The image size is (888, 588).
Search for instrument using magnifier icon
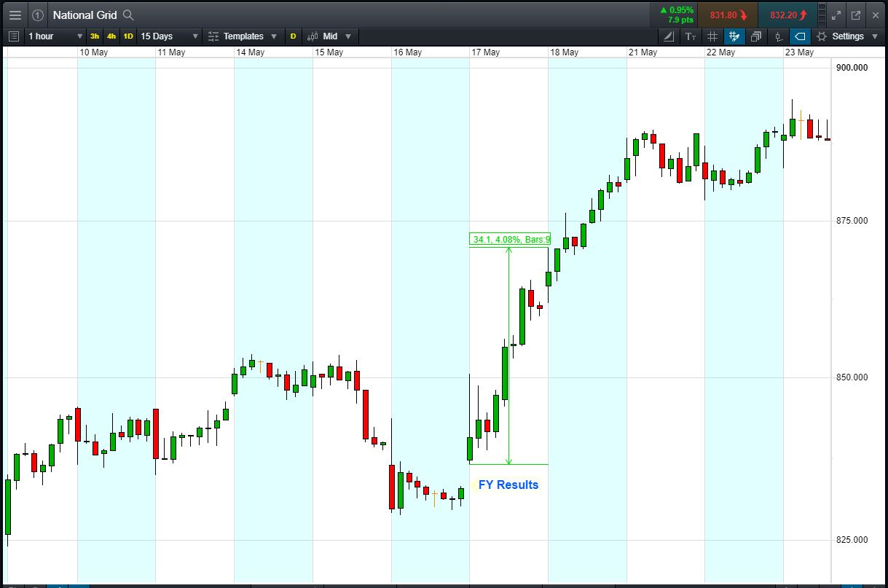click(x=128, y=15)
